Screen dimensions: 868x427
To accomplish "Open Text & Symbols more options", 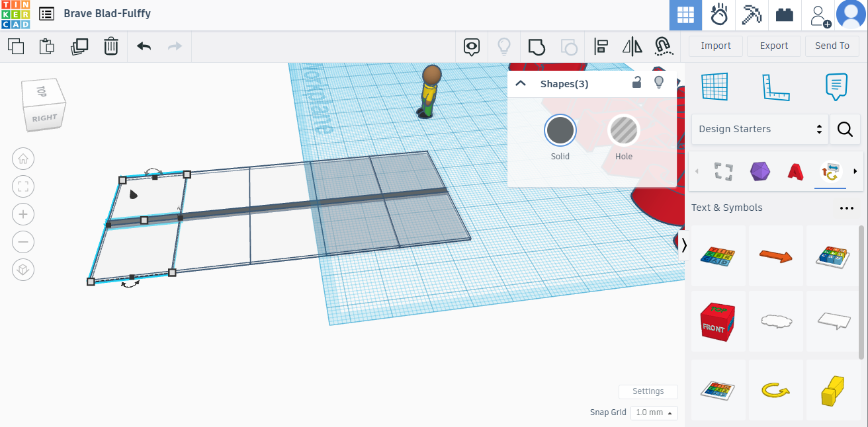I will [x=847, y=208].
